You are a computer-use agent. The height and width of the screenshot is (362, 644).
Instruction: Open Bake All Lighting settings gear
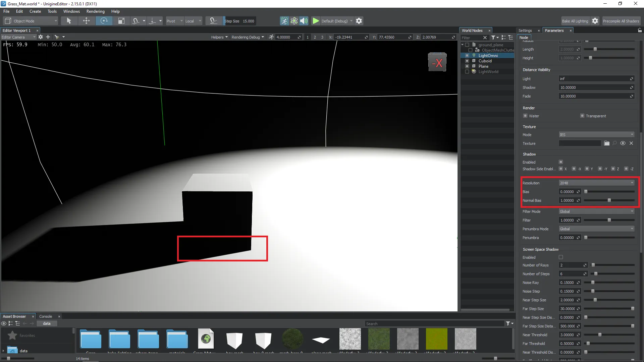click(595, 21)
